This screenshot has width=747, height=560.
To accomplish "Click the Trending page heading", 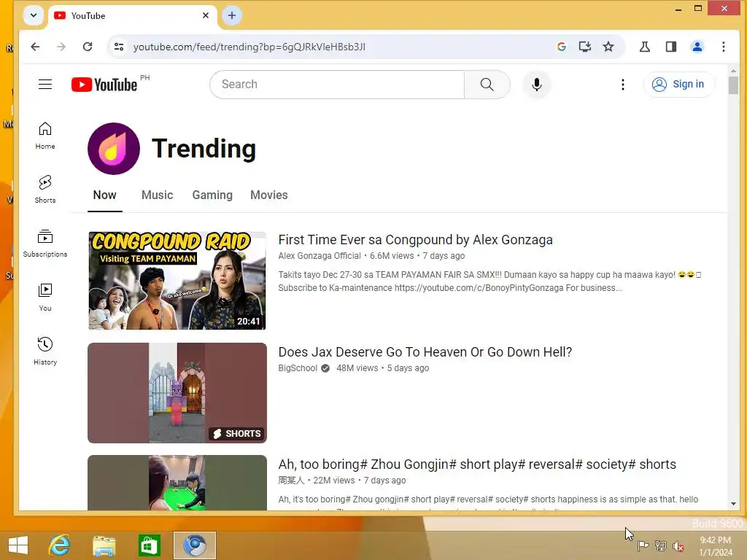I will (204, 149).
